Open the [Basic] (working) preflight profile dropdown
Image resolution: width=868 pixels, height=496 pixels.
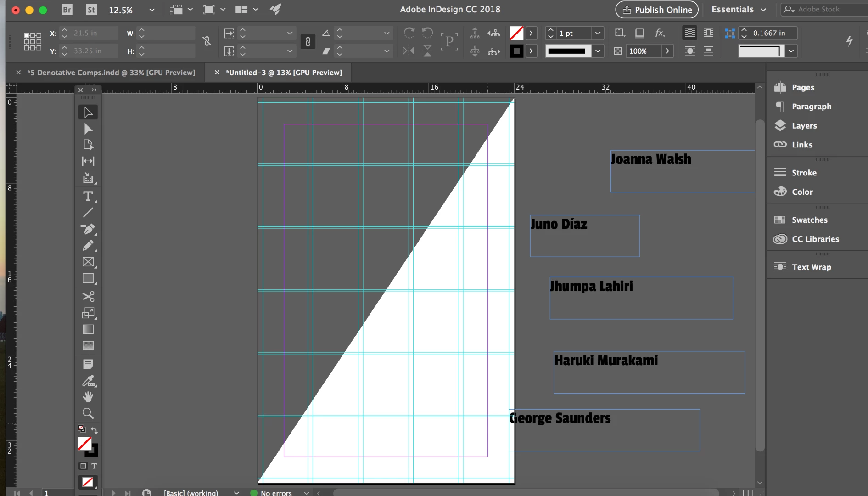click(236, 493)
